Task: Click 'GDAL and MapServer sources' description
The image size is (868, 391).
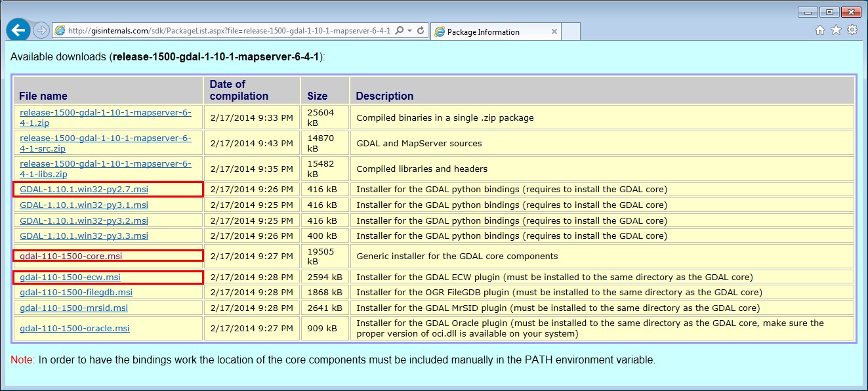Action: pyautogui.click(x=419, y=143)
